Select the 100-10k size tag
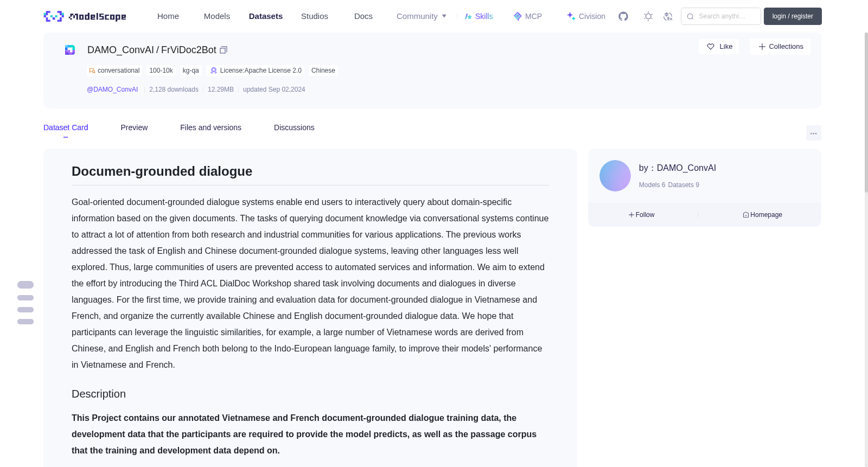 pyautogui.click(x=161, y=71)
